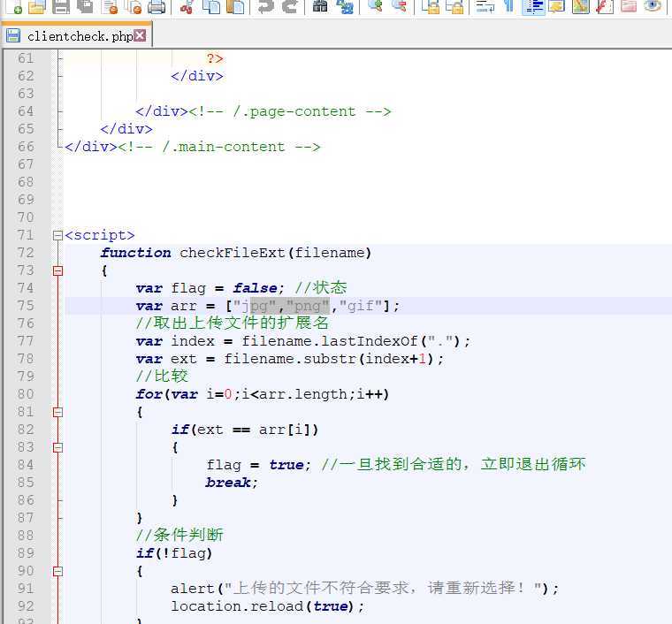This screenshot has height=624, width=672.
Task: Collapse the script block fold marker at line 71
Action: 57,236
